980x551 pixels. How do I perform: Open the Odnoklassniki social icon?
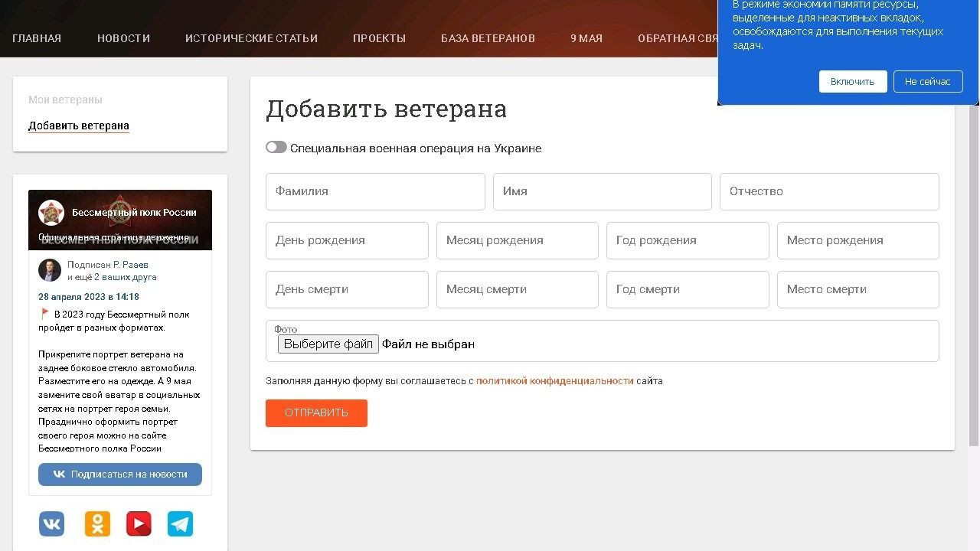97,524
